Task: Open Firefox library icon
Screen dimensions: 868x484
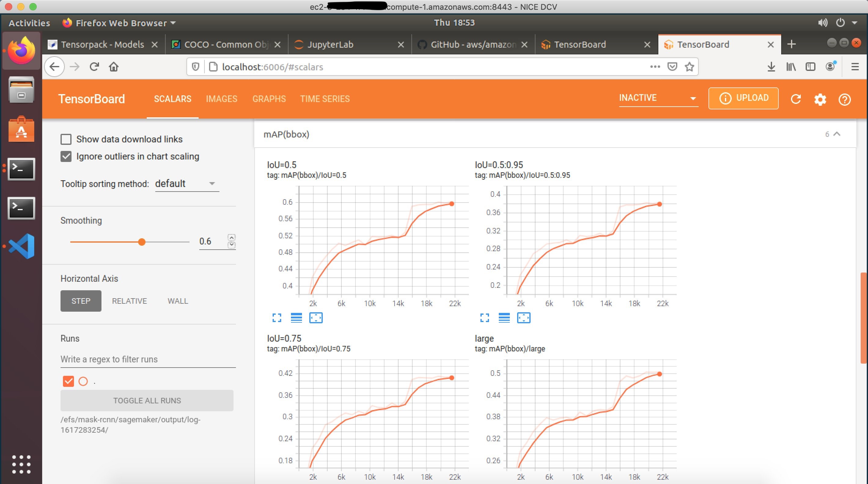Action: point(791,67)
